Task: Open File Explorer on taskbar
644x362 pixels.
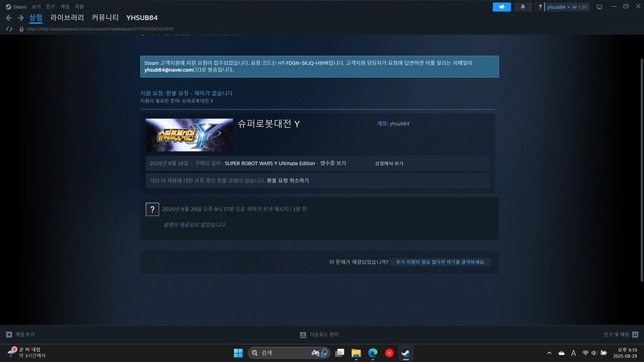Action: tap(356, 353)
